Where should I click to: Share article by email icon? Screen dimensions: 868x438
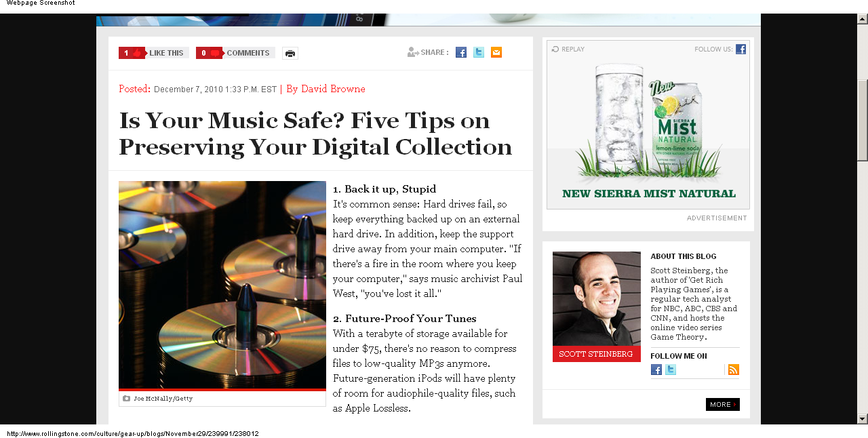click(496, 52)
